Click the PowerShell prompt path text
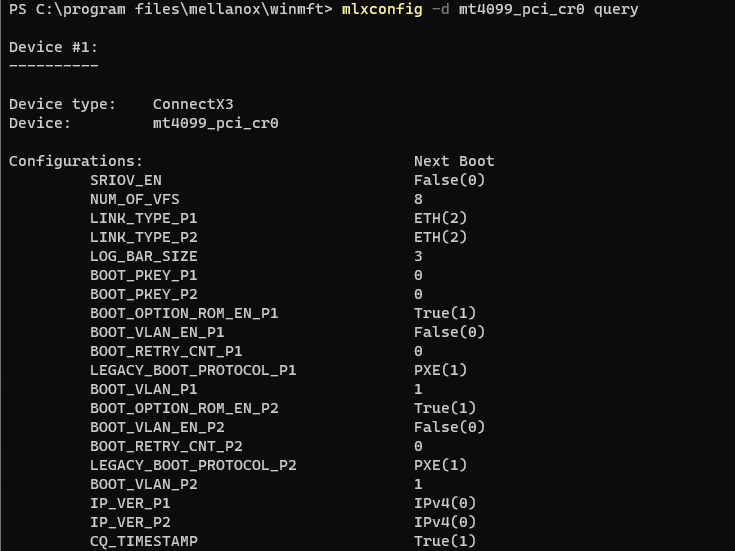The height and width of the screenshot is (551, 735). (166, 9)
